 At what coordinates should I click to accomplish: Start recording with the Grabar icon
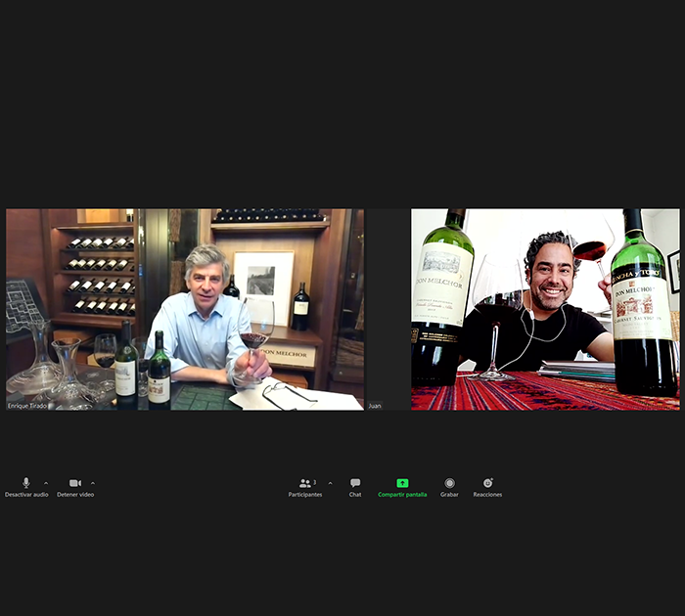click(x=449, y=483)
